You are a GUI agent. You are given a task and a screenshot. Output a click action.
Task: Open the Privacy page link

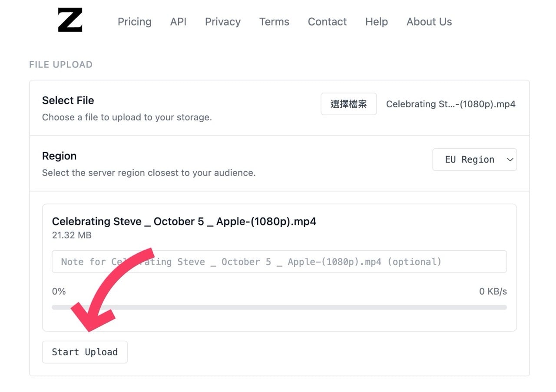point(222,22)
